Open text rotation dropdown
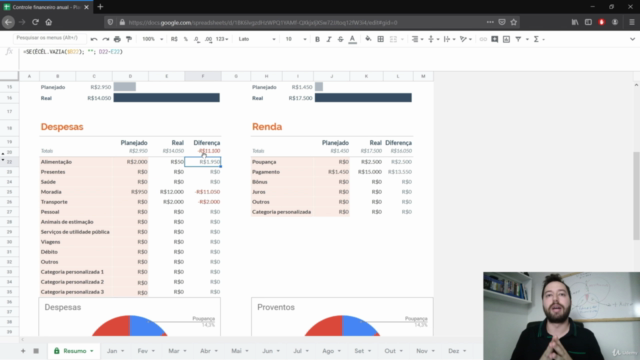This screenshot has width=640, height=360. point(465,39)
